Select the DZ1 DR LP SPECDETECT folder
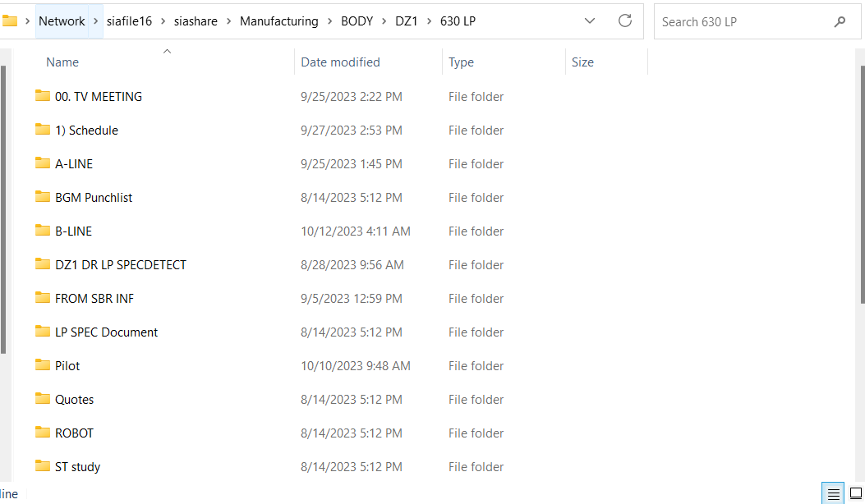865x504 pixels. [120, 264]
